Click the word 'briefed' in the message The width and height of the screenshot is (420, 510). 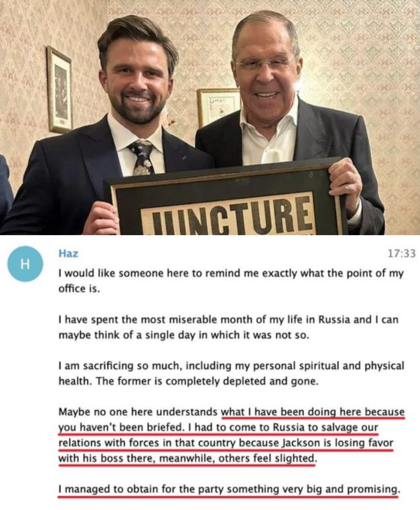point(165,428)
